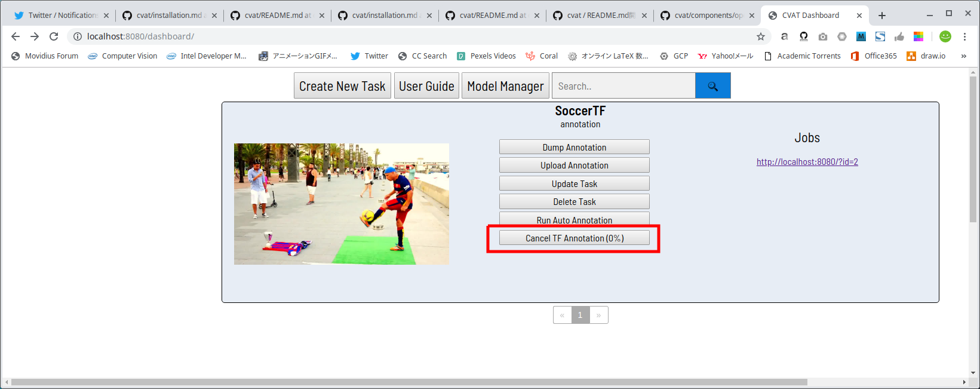
Task: Go to previous page with « pagination
Action: [x=562, y=315]
